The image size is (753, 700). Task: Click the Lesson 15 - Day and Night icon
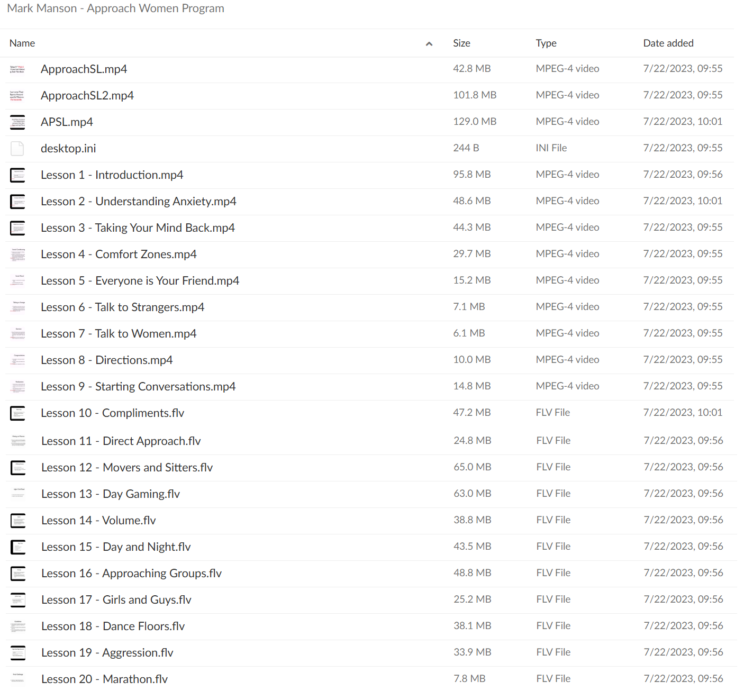(18, 547)
